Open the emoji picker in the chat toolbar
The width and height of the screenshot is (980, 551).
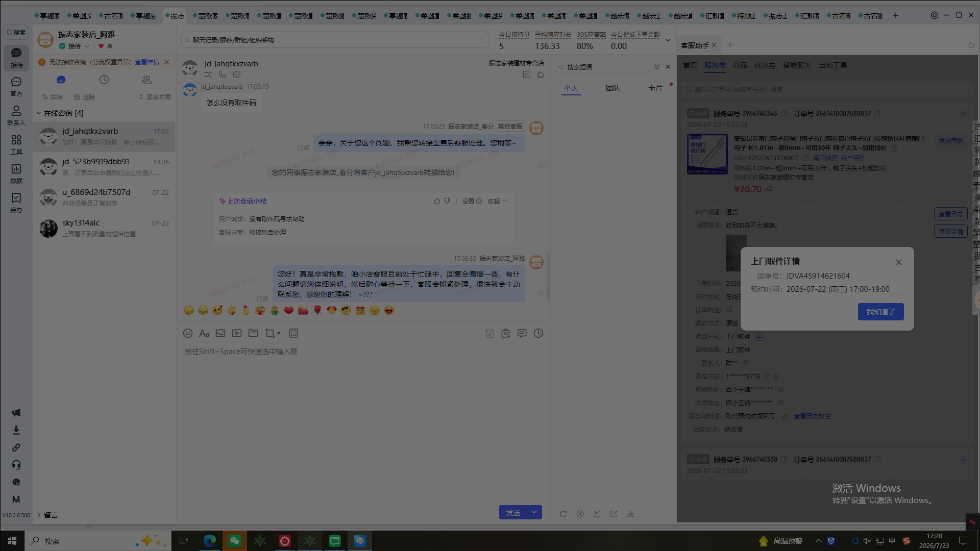tap(188, 333)
